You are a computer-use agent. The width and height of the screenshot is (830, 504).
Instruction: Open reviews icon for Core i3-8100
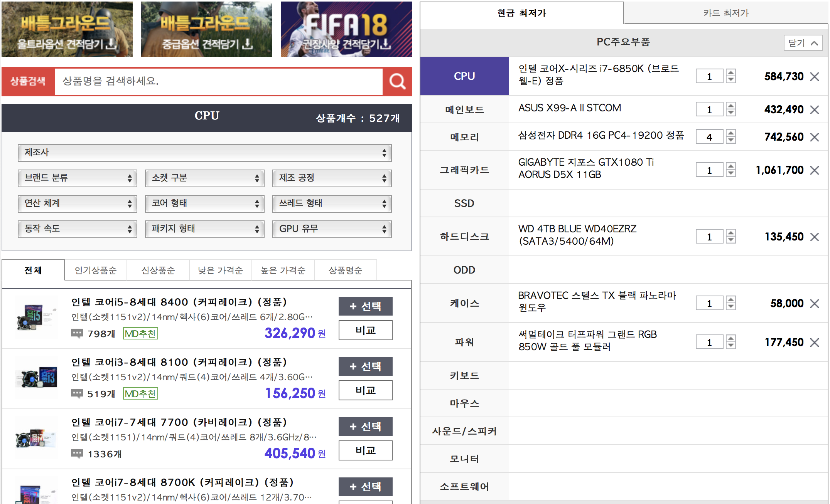[x=77, y=393]
